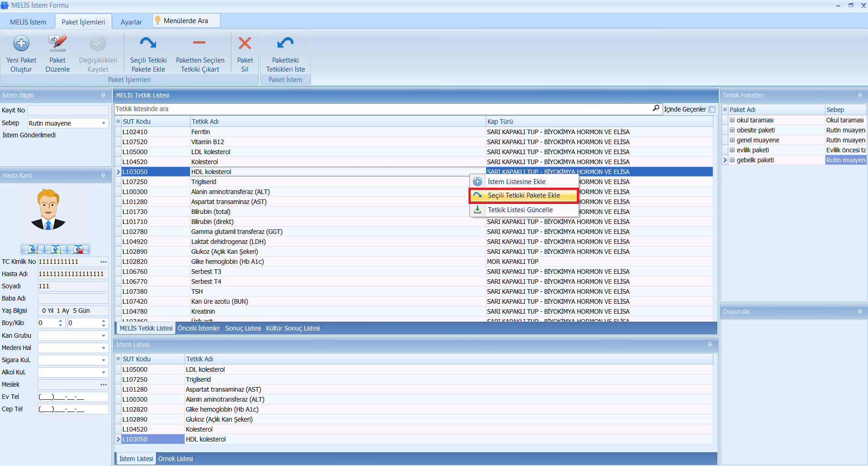Click the webcam capture photo button
868x466 pixels.
(33, 249)
